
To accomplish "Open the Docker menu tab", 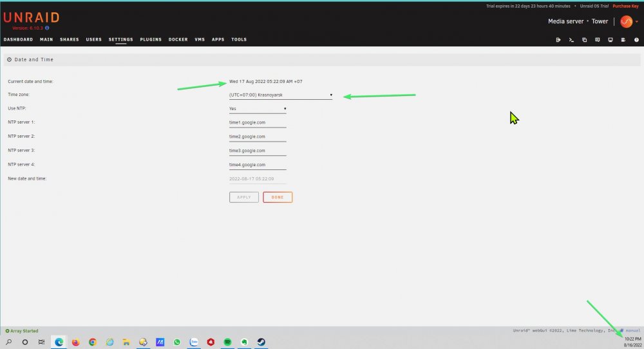I will point(178,40).
